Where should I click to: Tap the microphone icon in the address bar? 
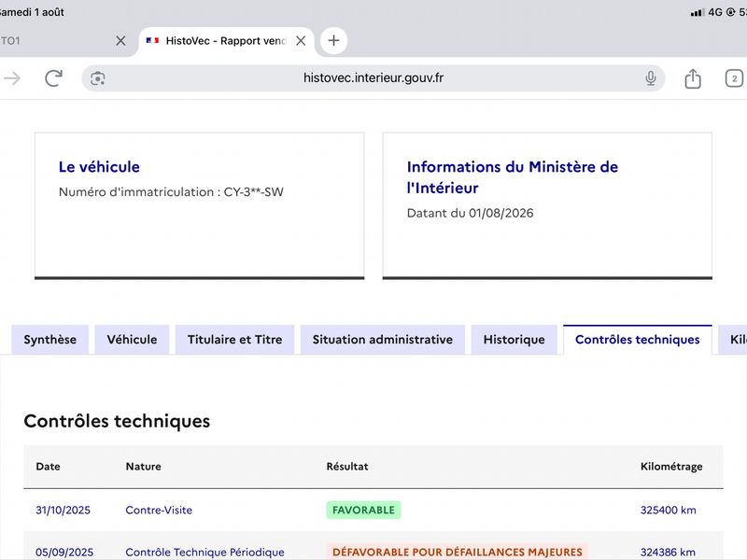pos(650,78)
